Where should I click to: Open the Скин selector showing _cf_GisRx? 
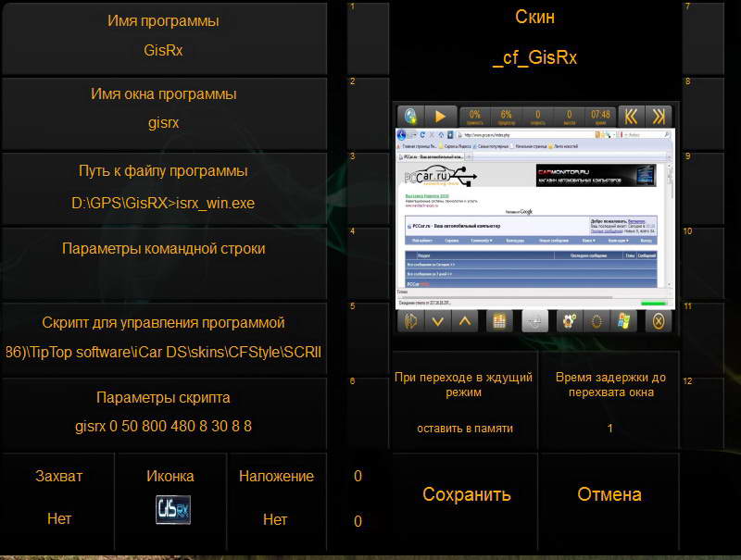click(534, 39)
